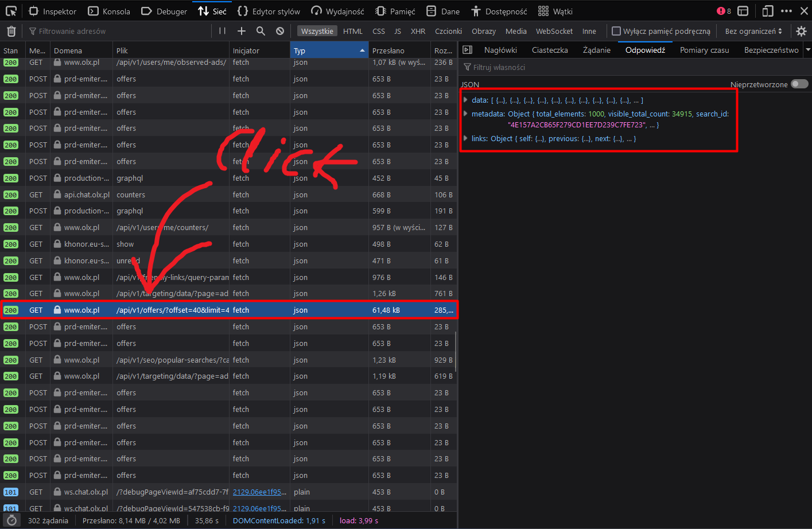Activate the element picker icon

11,11
